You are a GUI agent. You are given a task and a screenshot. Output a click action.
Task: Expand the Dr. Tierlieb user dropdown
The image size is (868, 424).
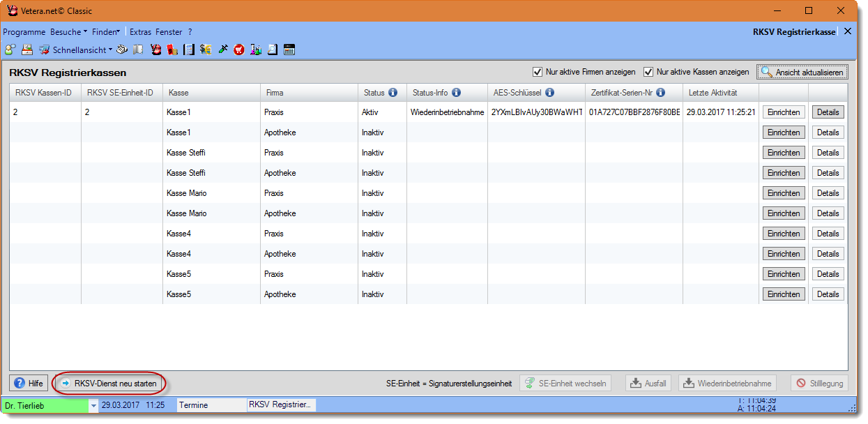93,405
